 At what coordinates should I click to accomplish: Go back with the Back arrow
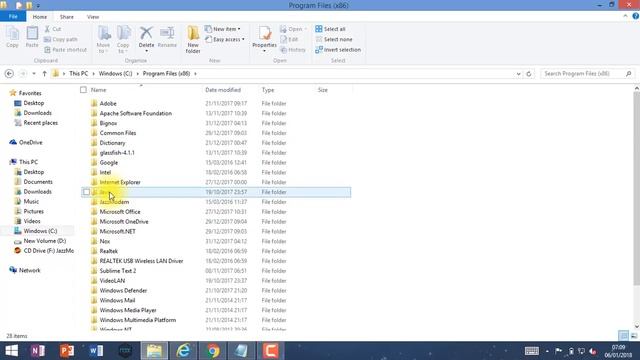tap(9, 74)
